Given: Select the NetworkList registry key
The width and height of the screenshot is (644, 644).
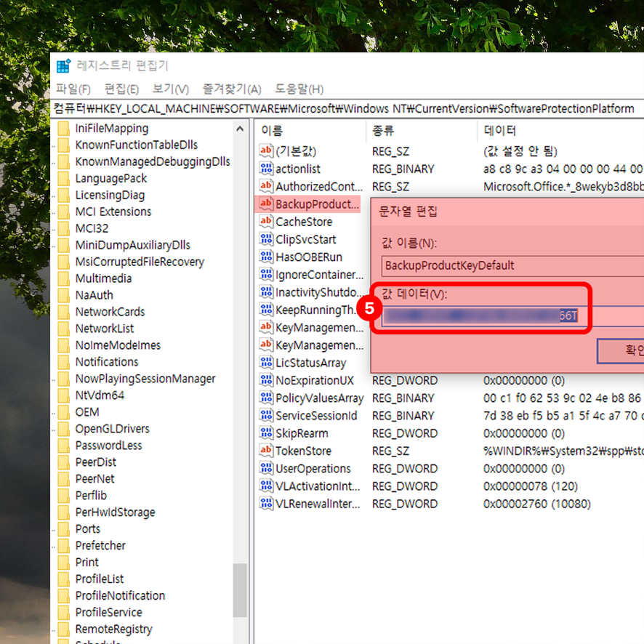Looking at the screenshot, I should coord(105,329).
